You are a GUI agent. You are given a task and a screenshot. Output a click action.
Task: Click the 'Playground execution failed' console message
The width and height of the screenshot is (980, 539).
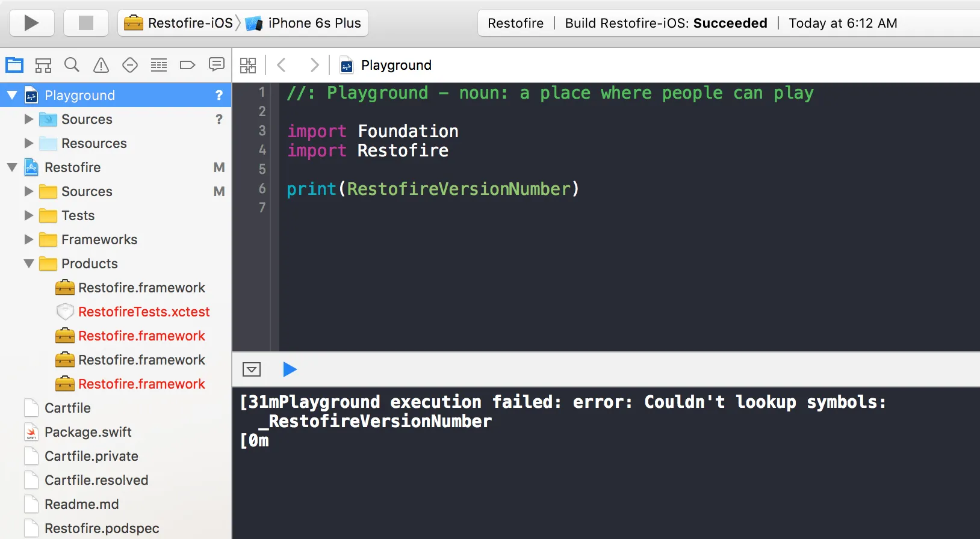click(x=563, y=402)
